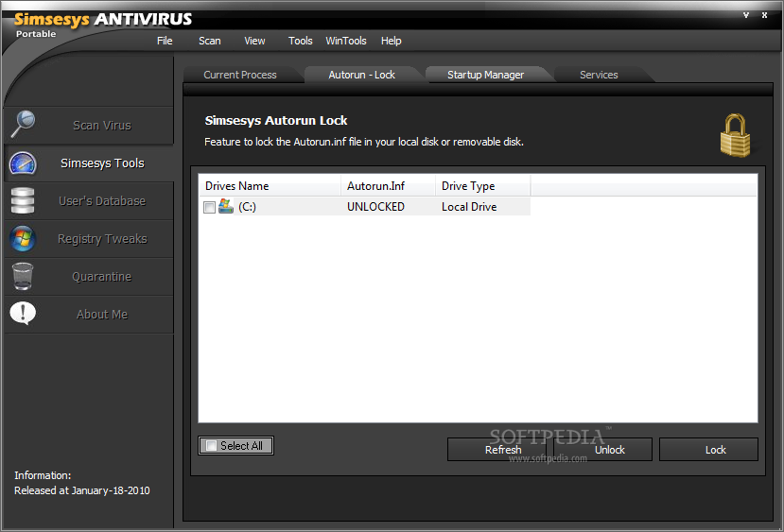
Task: Click the golden padlock icon
Action: coord(735,135)
